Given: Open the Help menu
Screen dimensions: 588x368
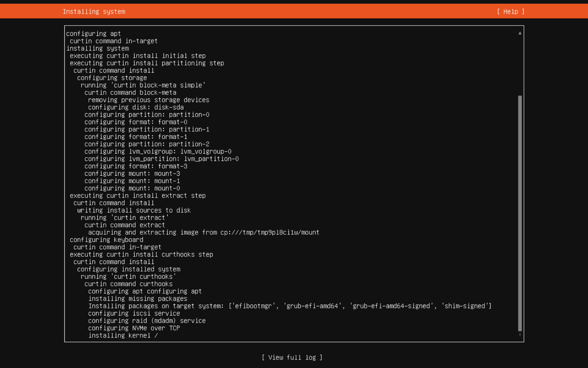Looking at the screenshot, I should 510,11.
